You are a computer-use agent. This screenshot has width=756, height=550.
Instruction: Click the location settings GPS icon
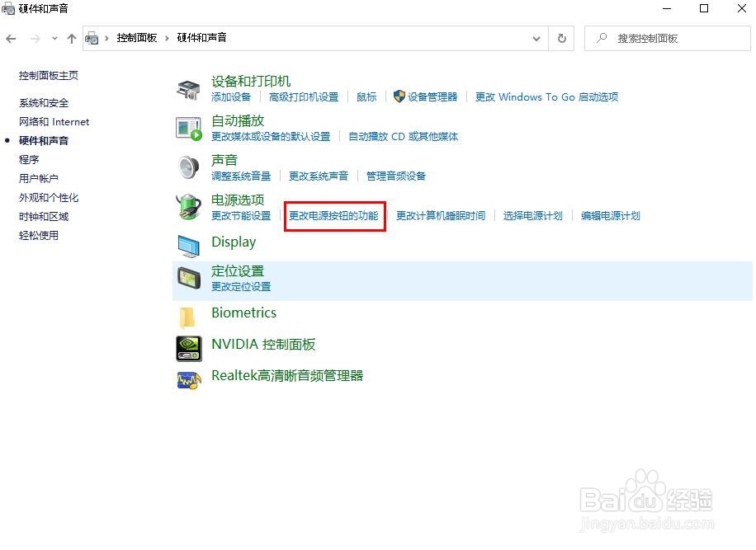[188, 278]
